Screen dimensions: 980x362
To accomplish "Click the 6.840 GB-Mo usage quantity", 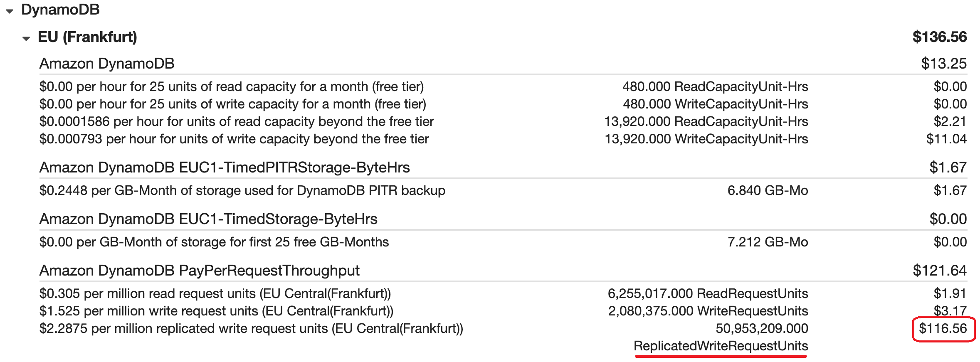I will pos(768,190).
